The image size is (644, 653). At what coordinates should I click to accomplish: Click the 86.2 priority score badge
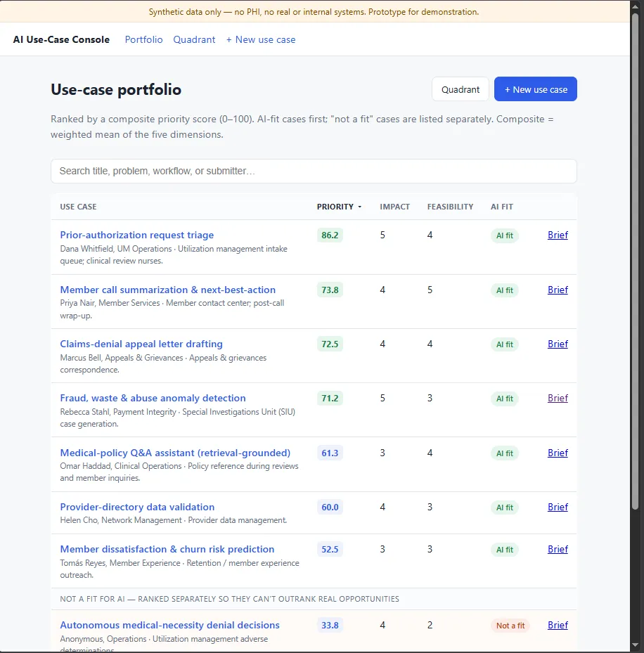tap(330, 235)
